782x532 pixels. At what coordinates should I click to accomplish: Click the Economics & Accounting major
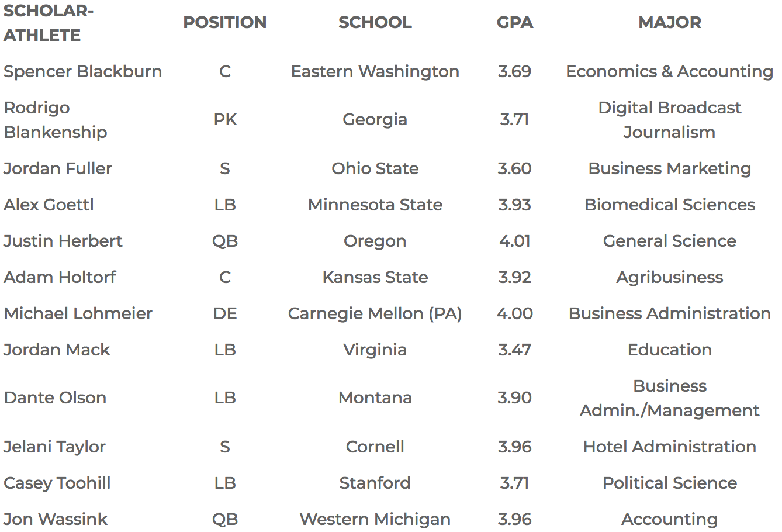[670, 71]
